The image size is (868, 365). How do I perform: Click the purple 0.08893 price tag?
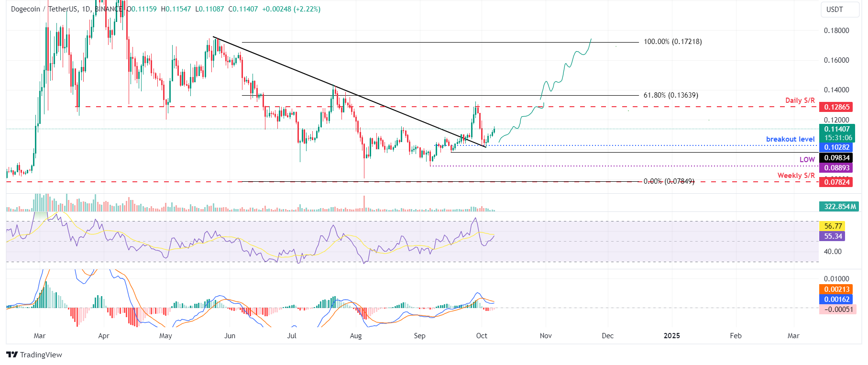[x=836, y=168]
